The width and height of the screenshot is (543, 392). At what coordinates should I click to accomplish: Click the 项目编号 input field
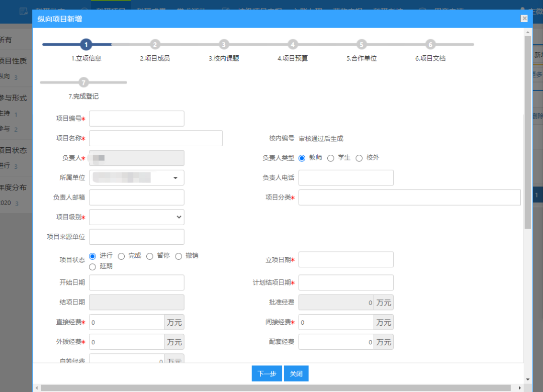point(136,119)
